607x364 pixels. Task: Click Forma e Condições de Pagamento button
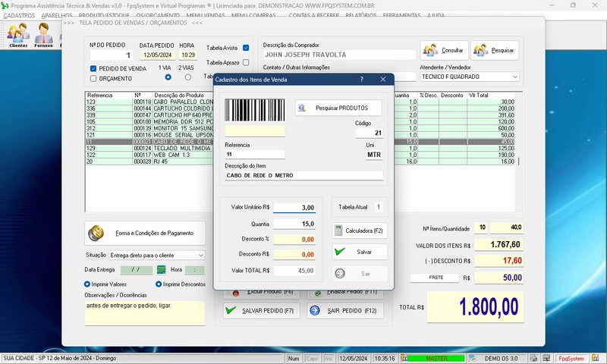(145, 234)
